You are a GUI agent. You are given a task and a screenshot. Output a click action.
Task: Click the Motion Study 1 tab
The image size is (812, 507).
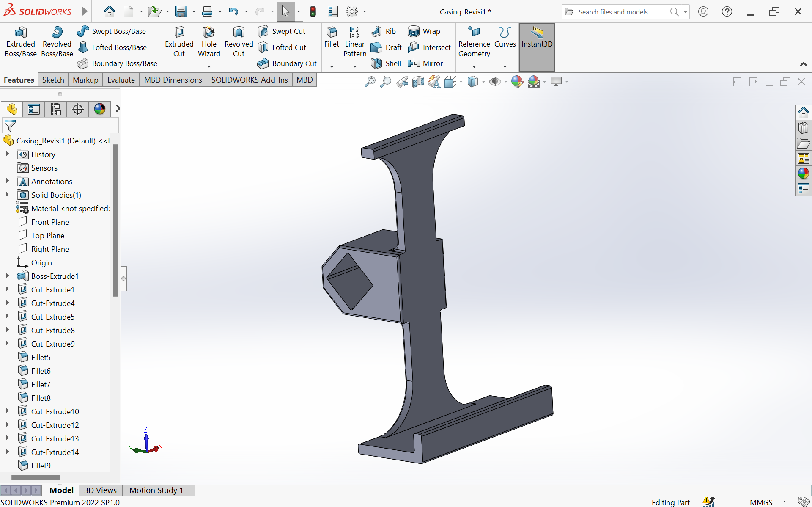[x=156, y=490]
